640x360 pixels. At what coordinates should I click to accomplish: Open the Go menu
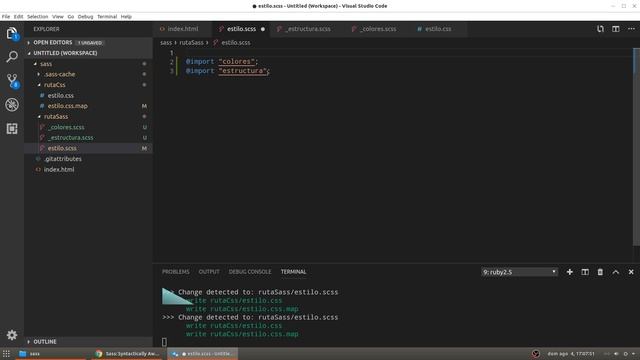click(x=71, y=17)
